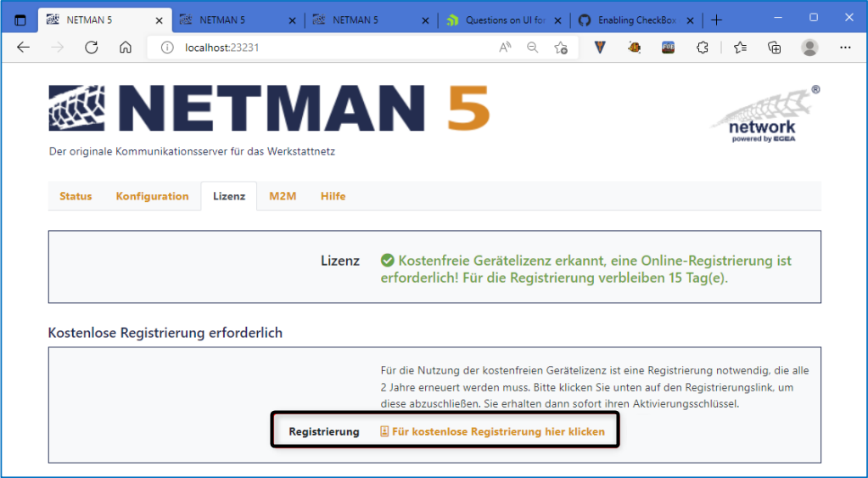Open a new browser tab with plus
Screen dimensions: 868x478
click(x=716, y=20)
